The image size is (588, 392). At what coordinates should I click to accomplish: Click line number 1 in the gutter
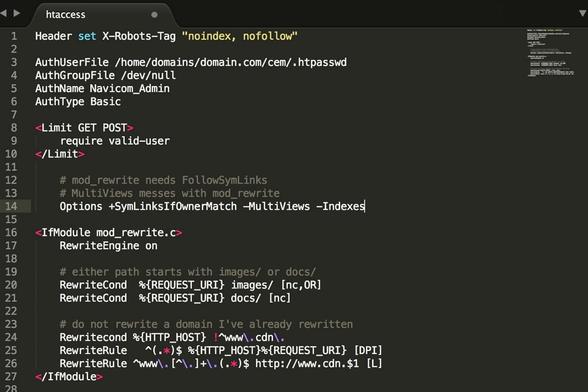(x=14, y=36)
